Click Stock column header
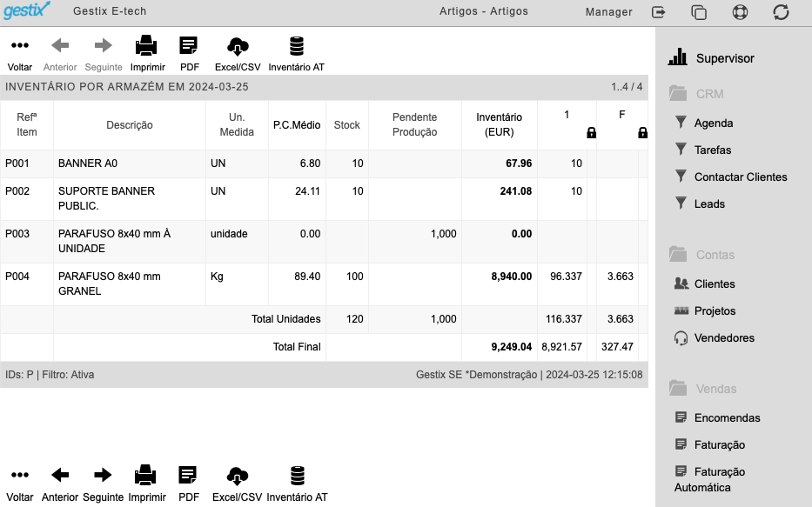Viewport: 812px width, 507px height. coord(347,125)
